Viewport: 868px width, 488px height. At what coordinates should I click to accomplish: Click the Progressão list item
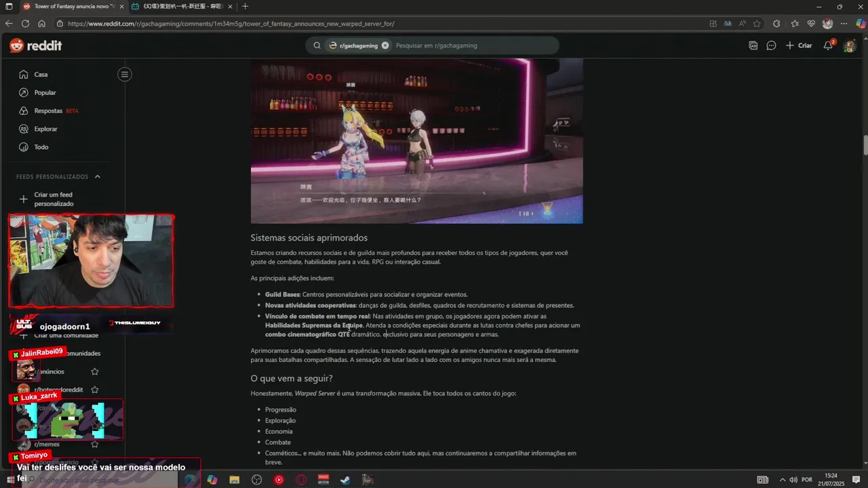(x=281, y=409)
